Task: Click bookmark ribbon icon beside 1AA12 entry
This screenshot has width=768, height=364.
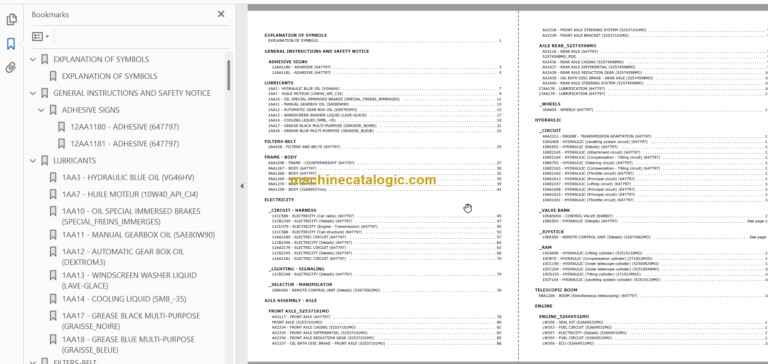Action: click(53, 252)
